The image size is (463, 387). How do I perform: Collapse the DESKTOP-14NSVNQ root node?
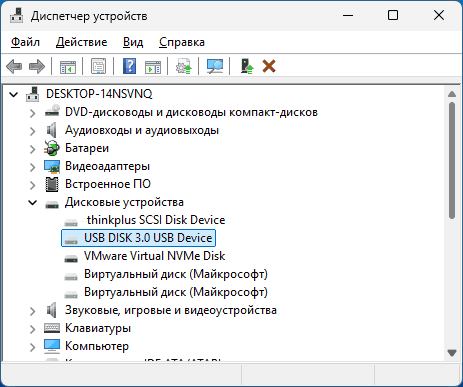14,94
